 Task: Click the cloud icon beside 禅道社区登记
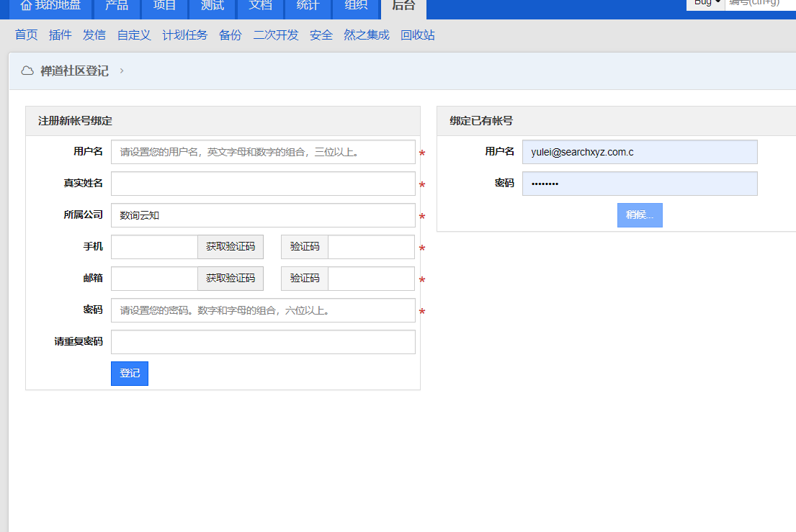coord(27,71)
